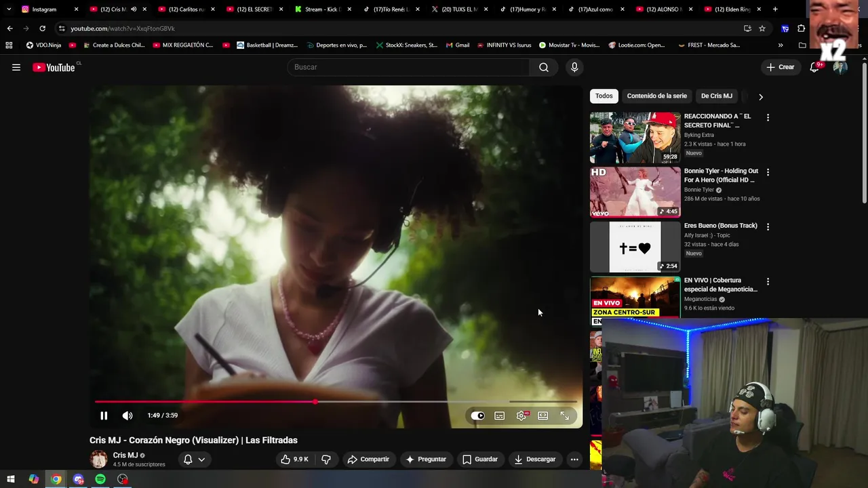Open the Gmail bookmark
The width and height of the screenshot is (868, 488).
pos(458,45)
